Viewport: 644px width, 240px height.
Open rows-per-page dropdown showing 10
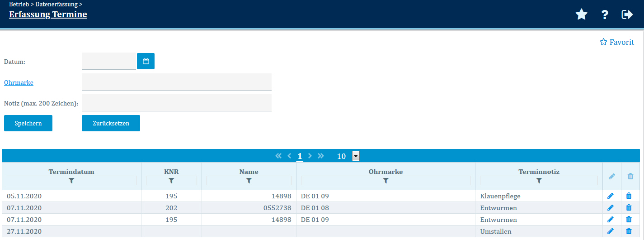[x=356, y=156]
